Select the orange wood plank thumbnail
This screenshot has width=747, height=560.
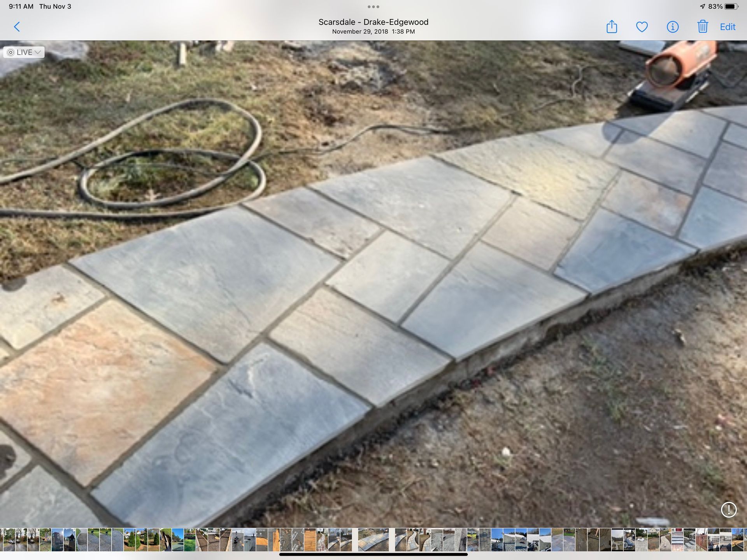point(310,540)
